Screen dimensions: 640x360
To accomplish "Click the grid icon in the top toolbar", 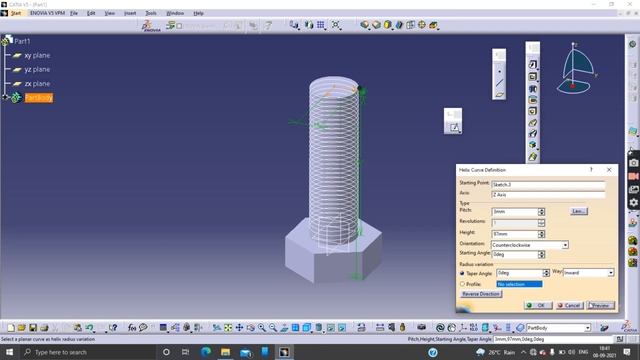I will coord(321,25).
